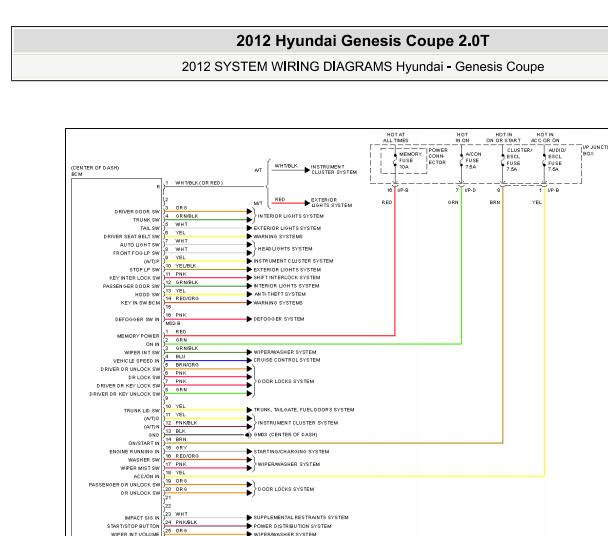This screenshot has width=608, height=536.
Task: Select the 'DRIVER DOOR SW' pin label
Action: click(137, 212)
